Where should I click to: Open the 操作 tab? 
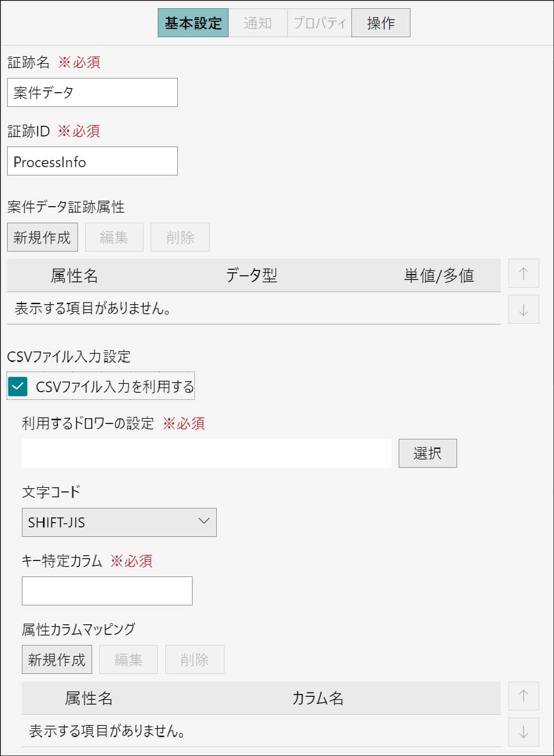pos(381,23)
